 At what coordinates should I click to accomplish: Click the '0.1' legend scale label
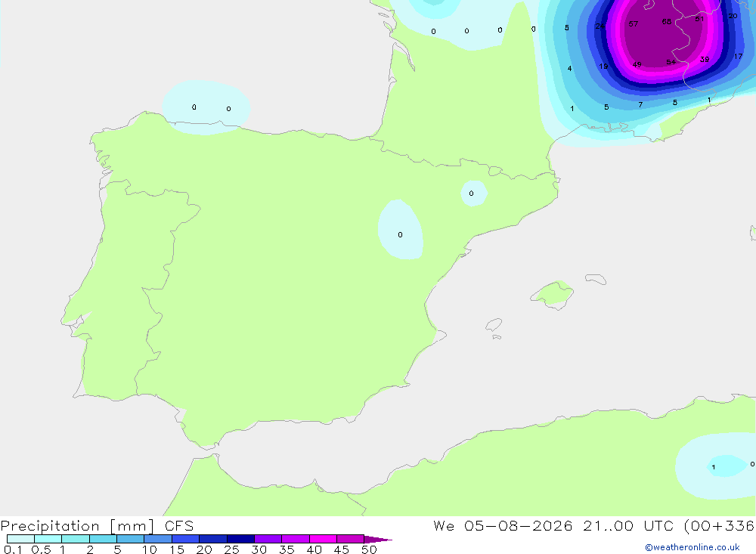[12, 549]
